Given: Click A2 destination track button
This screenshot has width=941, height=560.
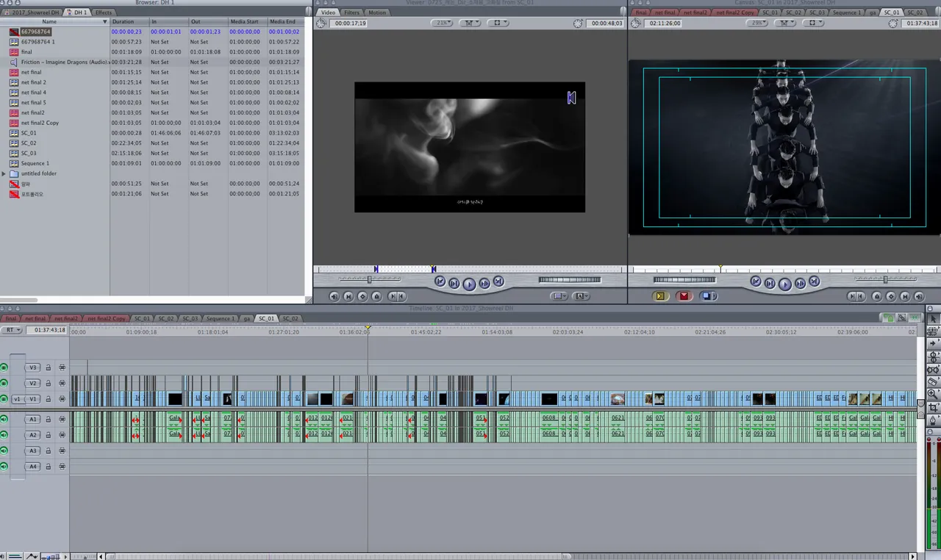Looking at the screenshot, I should coord(33,435).
